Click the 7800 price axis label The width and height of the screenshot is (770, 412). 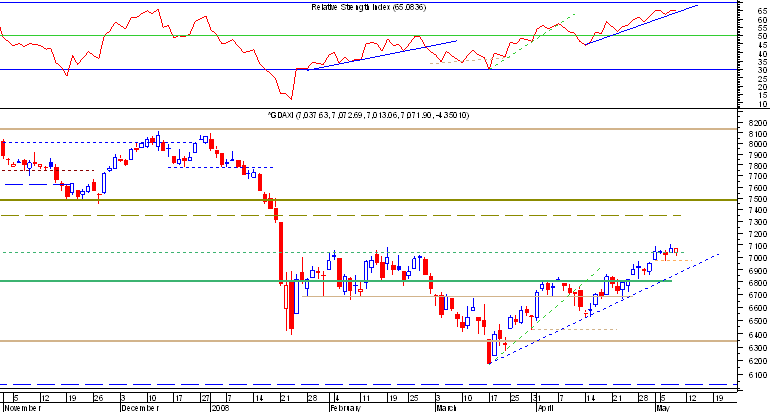point(758,165)
